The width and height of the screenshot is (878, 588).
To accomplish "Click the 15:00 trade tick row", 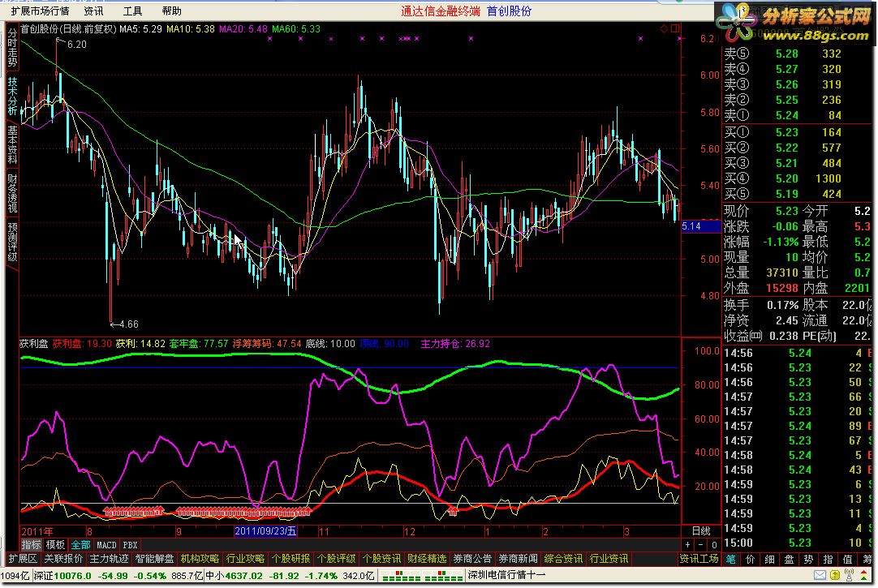I will tap(798, 543).
